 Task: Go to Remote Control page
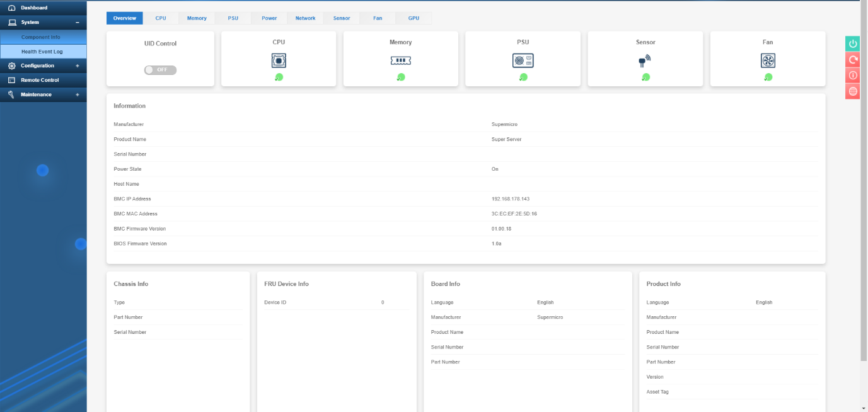(40, 81)
